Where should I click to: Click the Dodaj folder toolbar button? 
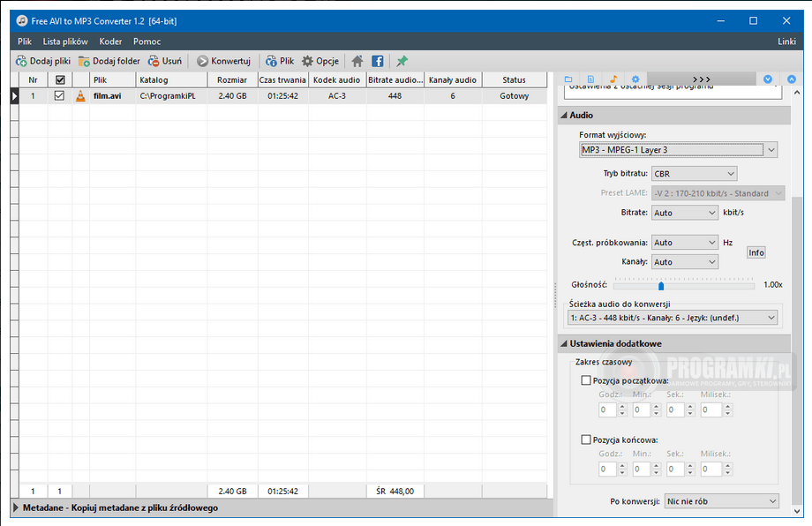point(109,61)
